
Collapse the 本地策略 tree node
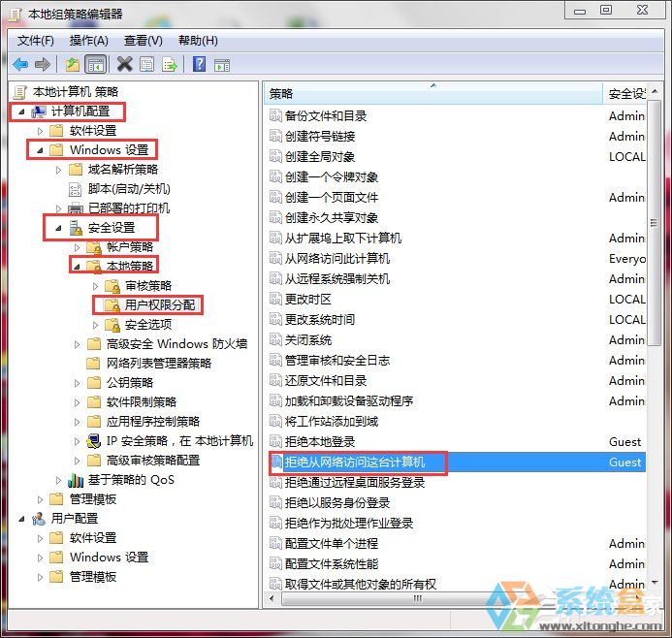[x=78, y=267]
